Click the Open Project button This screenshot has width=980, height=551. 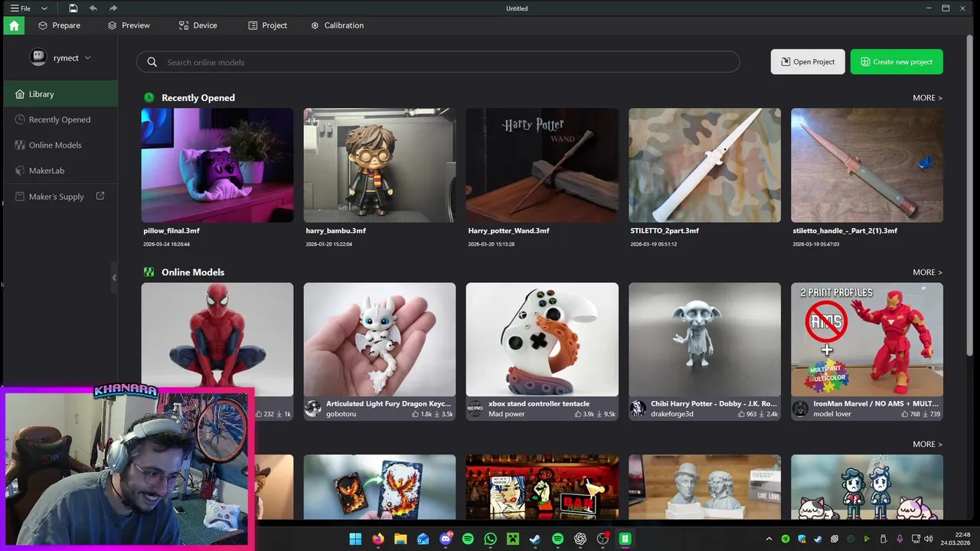808,62
